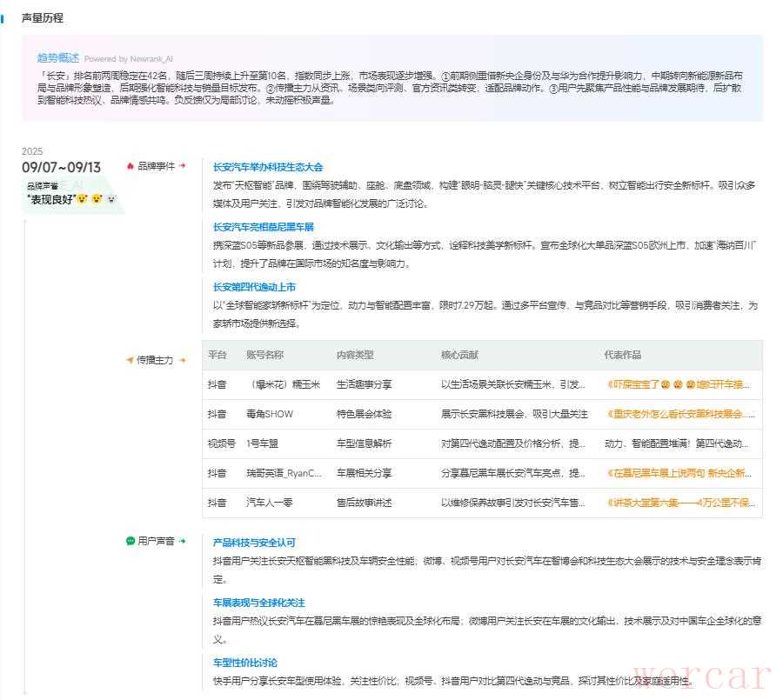Viewport: 783px width, 700px height.
Task: Open the 讲茶大堂第六集 work link
Action: 679,503
